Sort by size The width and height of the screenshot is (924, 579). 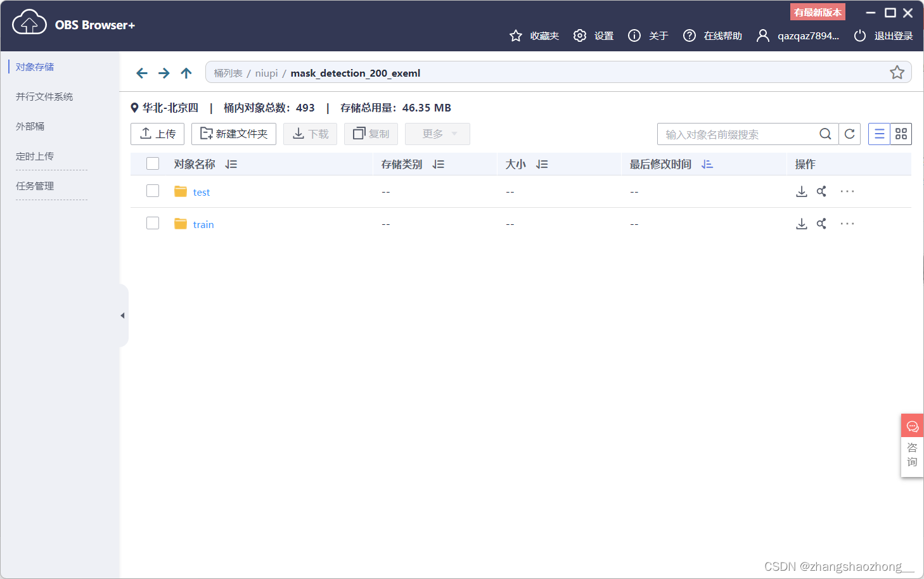[x=542, y=164]
